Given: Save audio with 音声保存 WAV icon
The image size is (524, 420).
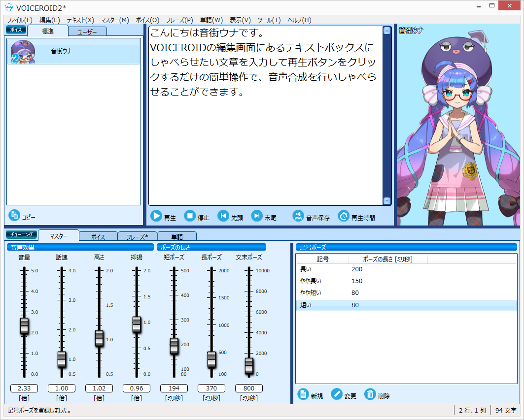Looking at the screenshot, I should (298, 216).
